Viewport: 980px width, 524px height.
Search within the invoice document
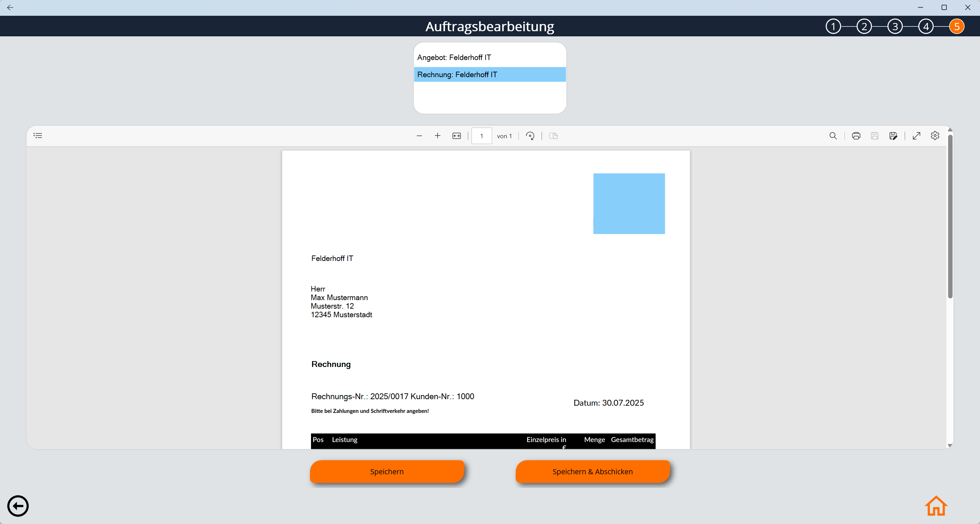(x=833, y=136)
